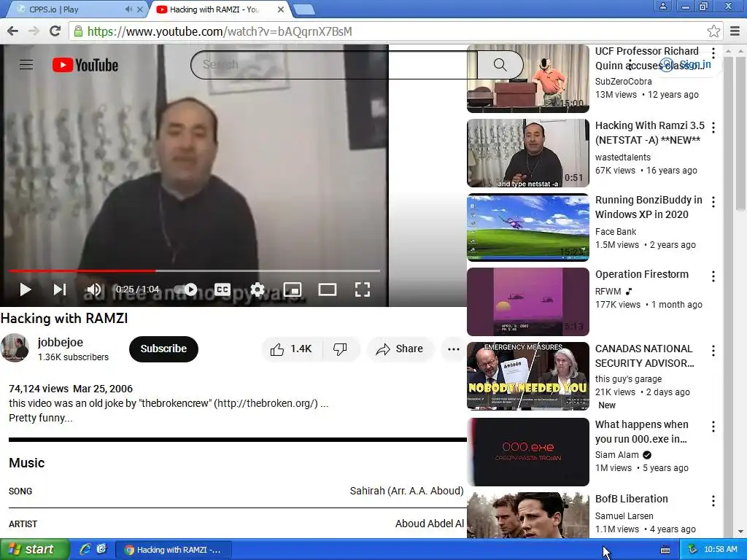Open the 000.exe video thumbnail
The image size is (747, 560).
(528, 452)
